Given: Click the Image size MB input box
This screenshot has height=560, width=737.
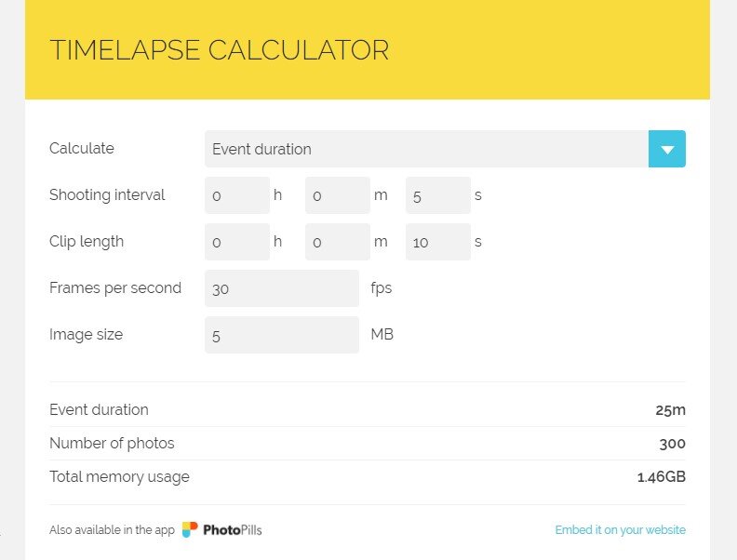Looking at the screenshot, I should 281,335.
